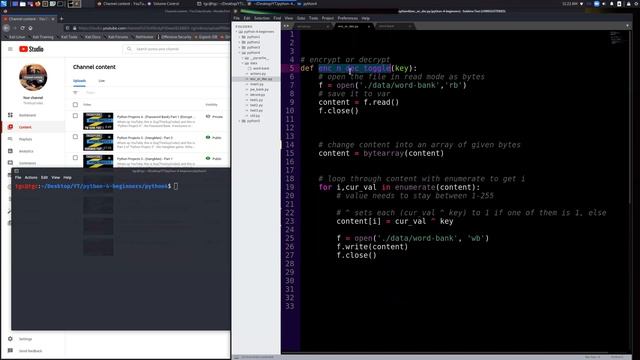Image resolution: width=640 pixels, height=360 pixels.
Task: Click the notification bell in the system tray
Action: pyautogui.click(x=611, y=4)
